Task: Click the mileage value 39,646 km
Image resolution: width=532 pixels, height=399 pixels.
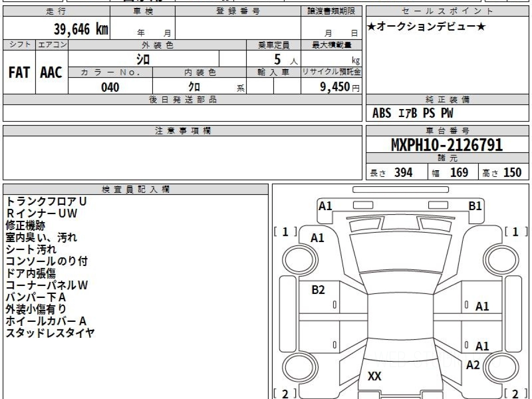Action: [x=81, y=29]
